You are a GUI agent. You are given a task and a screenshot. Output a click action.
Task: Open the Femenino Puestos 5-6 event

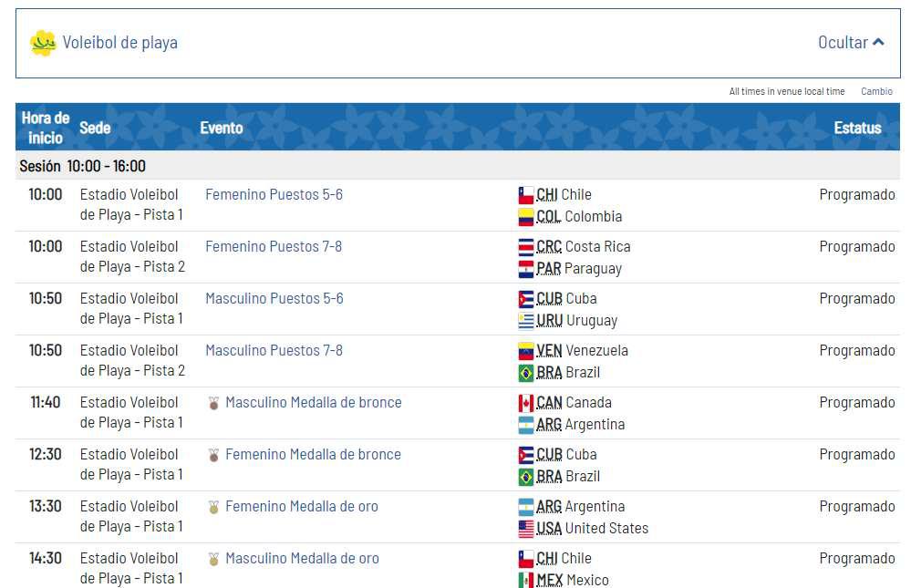(274, 194)
